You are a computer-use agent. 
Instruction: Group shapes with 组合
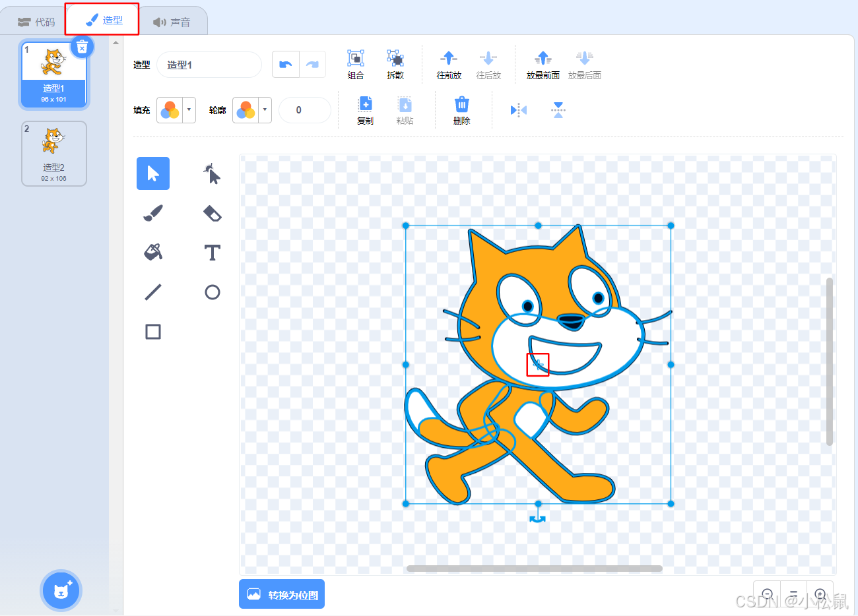(356, 65)
